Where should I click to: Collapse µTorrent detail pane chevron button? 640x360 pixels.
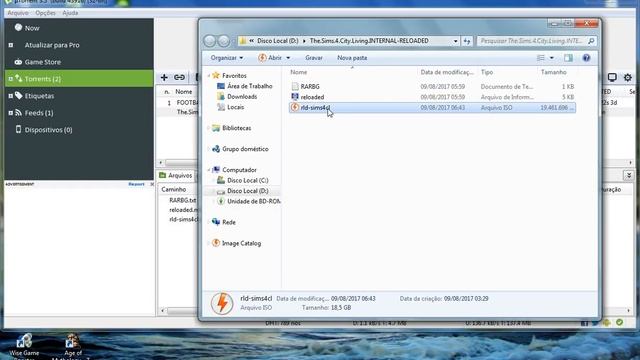point(629,176)
